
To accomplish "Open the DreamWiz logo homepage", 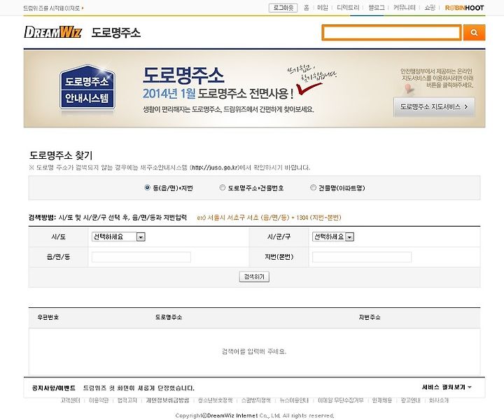I will 53,32.
